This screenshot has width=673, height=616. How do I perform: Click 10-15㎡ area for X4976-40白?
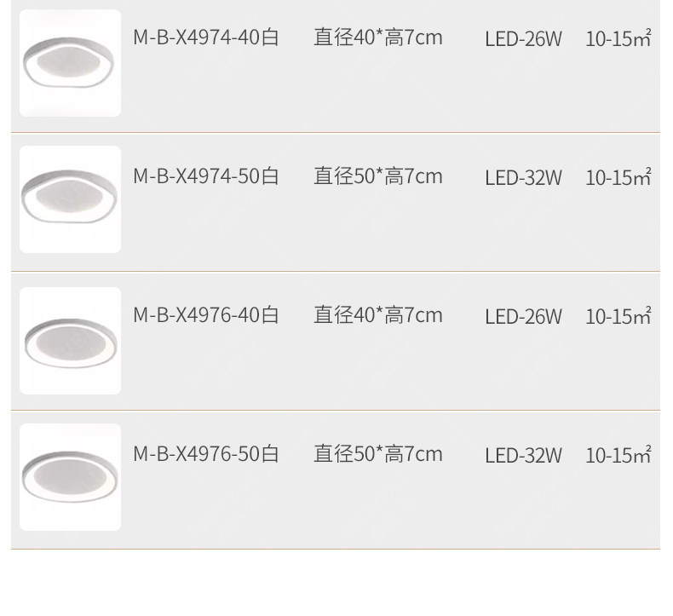[x=618, y=317]
